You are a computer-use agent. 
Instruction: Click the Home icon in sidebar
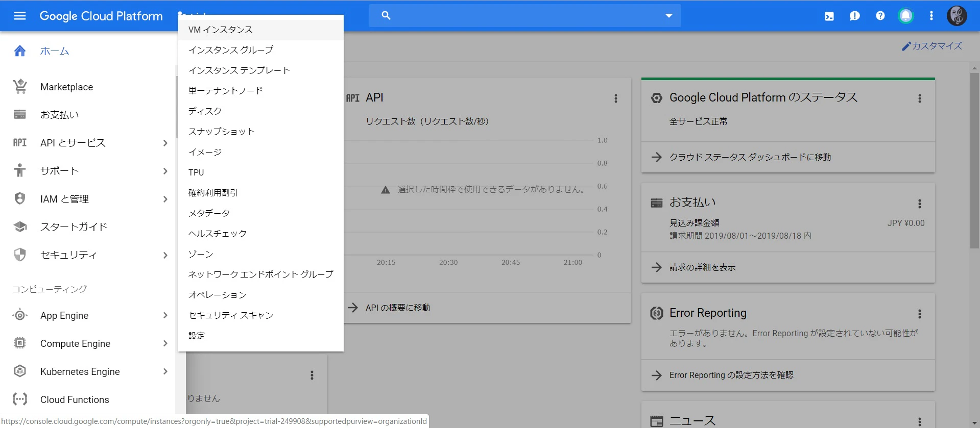pos(20,51)
